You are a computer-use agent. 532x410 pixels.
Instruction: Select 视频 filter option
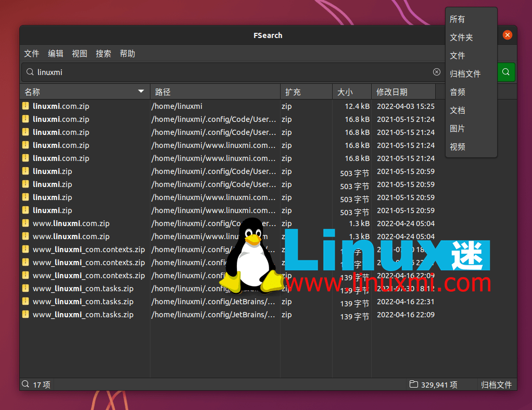[471, 147]
